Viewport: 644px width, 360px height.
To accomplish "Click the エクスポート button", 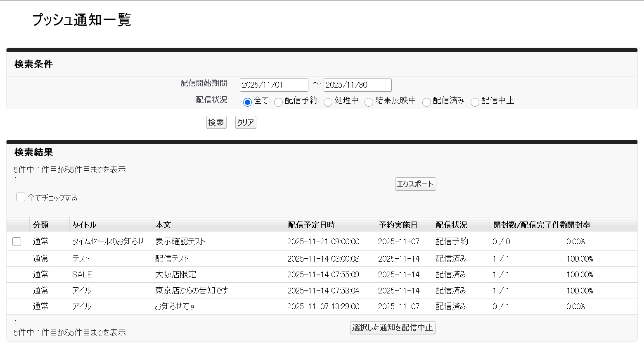I will click(415, 184).
